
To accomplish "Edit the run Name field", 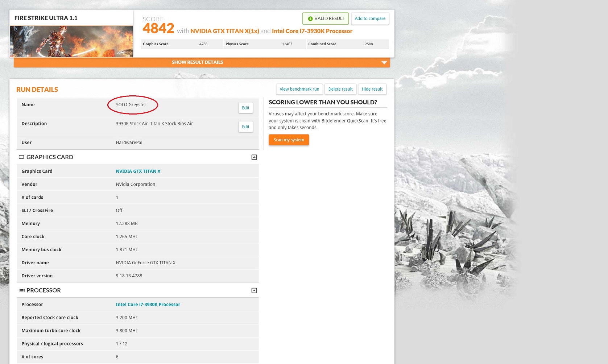I will click(x=245, y=108).
